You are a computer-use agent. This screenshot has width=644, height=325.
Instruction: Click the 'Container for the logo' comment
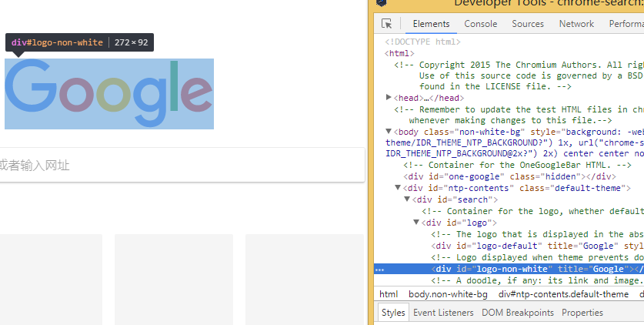tap(532, 211)
